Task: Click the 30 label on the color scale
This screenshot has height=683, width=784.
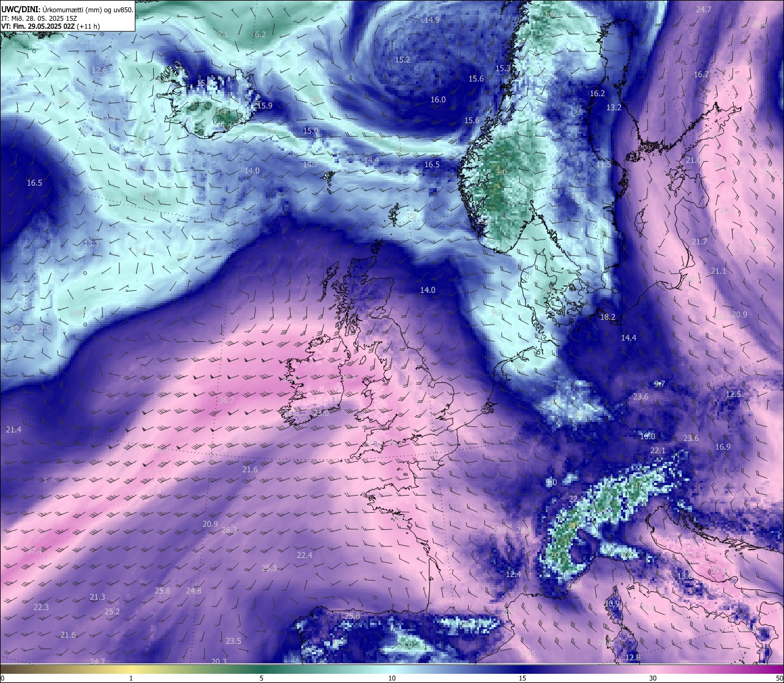Action: (x=653, y=678)
